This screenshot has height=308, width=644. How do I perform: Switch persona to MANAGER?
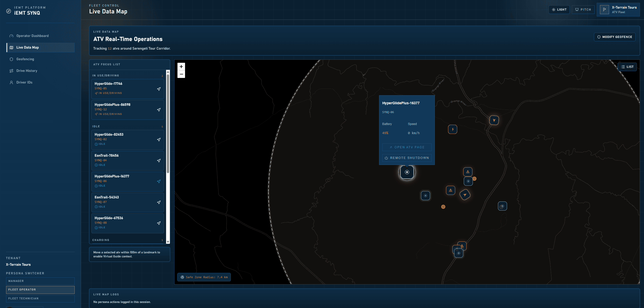tap(40, 281)
